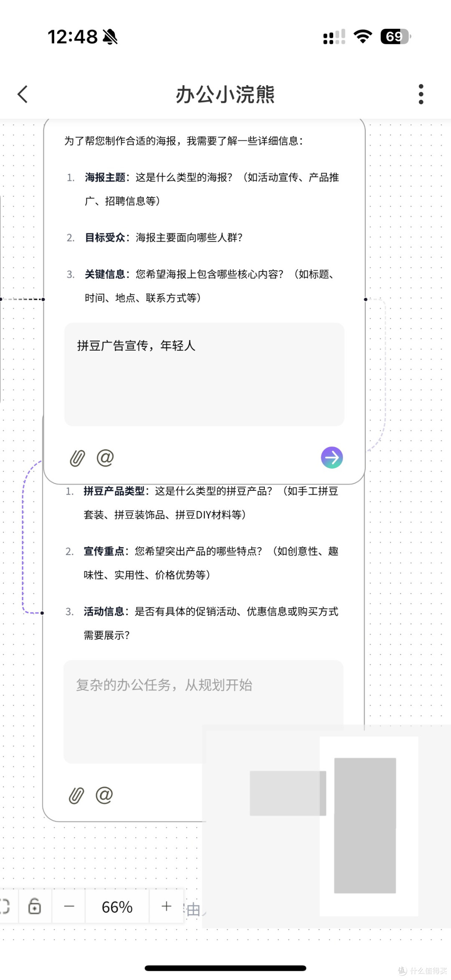The width and height of the screenshot is (451, 980).
Task: Open the 66% zoom level value
Action: 117,907
